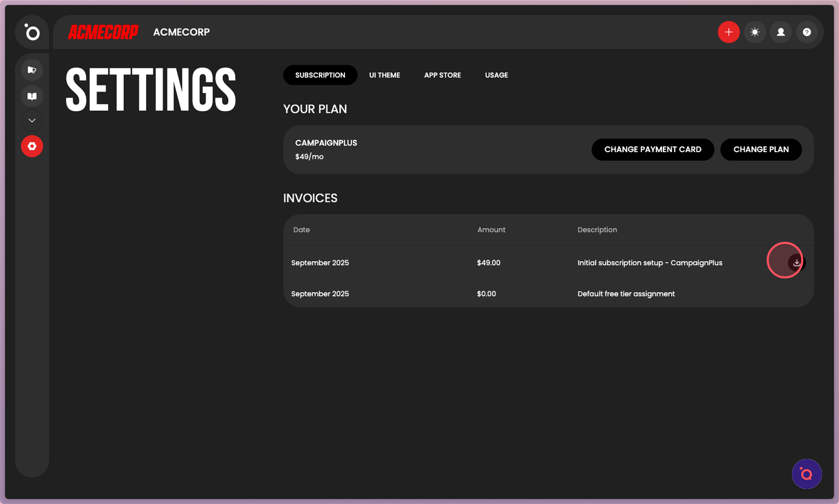Viewport: 839px width, 504px height.
Task: Toggle light mode with sun icon
Action: point(755,33)
